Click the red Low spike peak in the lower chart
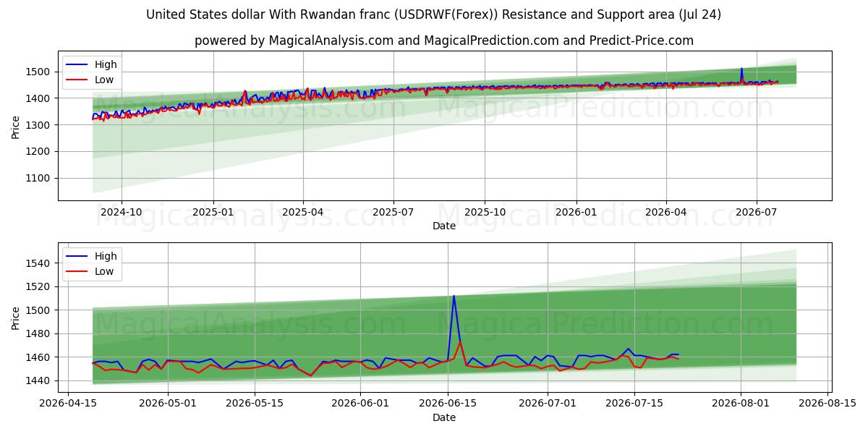Screen dimensions: 868x434 (460, 342)
